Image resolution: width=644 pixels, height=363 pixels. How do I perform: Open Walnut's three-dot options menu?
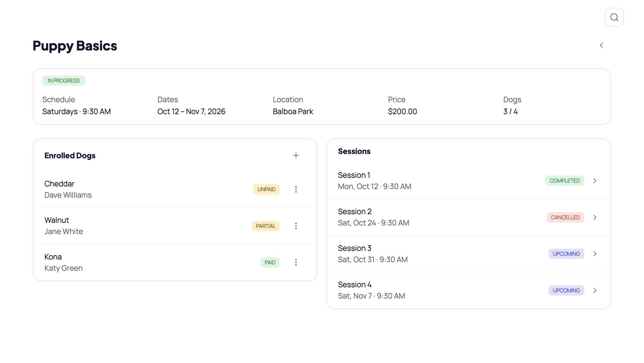pos(296,226)
